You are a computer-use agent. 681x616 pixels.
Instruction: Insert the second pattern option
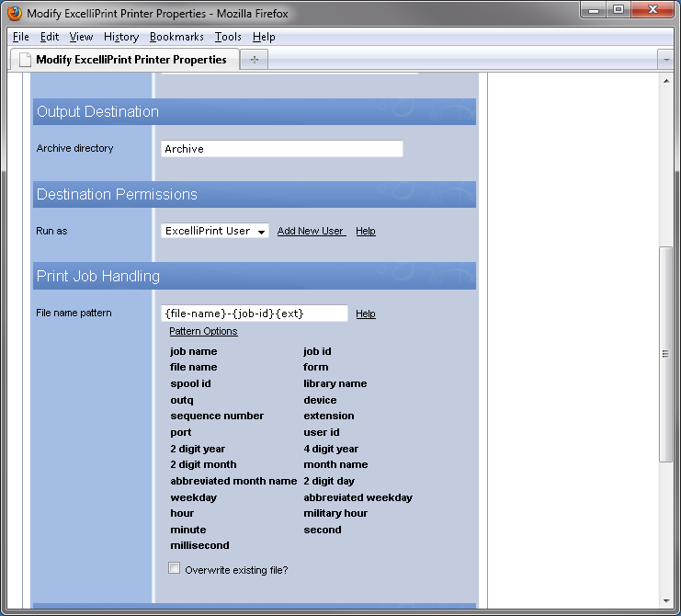pyautogui.click(x=323, y=530)
